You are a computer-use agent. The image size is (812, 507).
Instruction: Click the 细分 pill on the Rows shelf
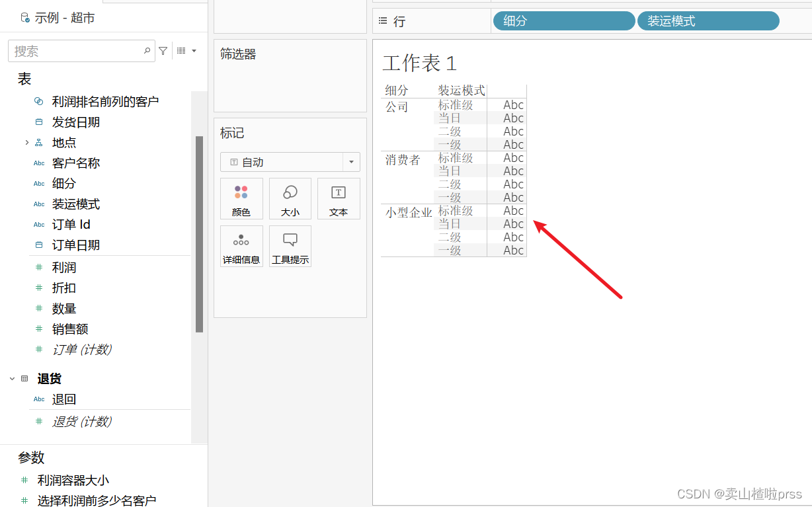click(563, 20)
